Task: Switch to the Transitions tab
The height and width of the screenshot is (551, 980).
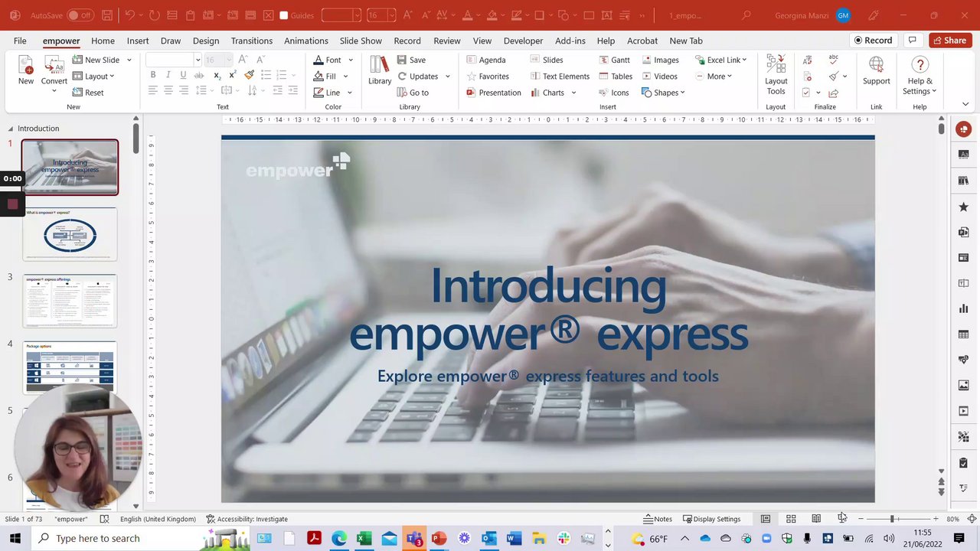Action: (x=252, y=41)
